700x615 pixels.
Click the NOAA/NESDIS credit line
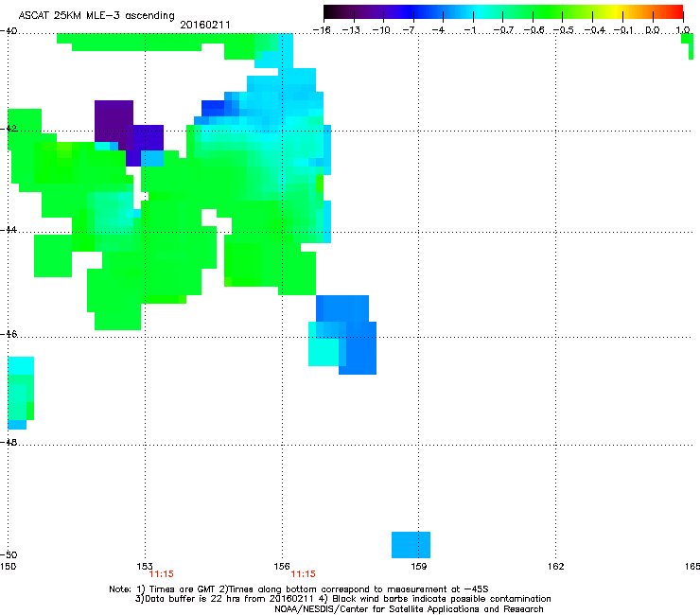point(409,609)
